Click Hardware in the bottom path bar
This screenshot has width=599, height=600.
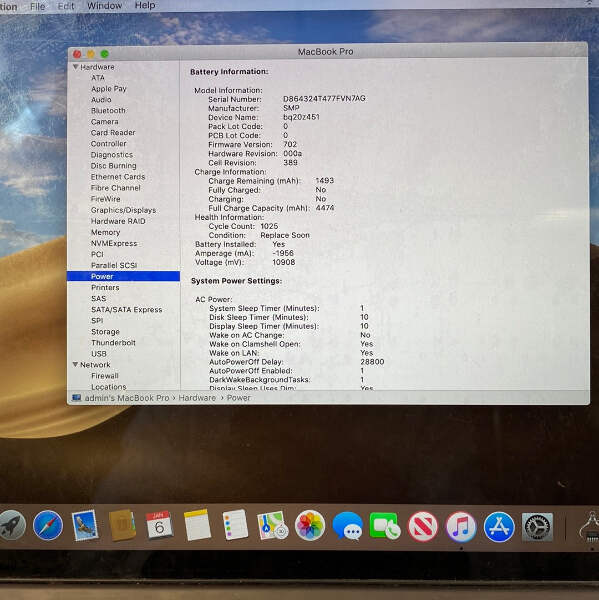(197, 398)
